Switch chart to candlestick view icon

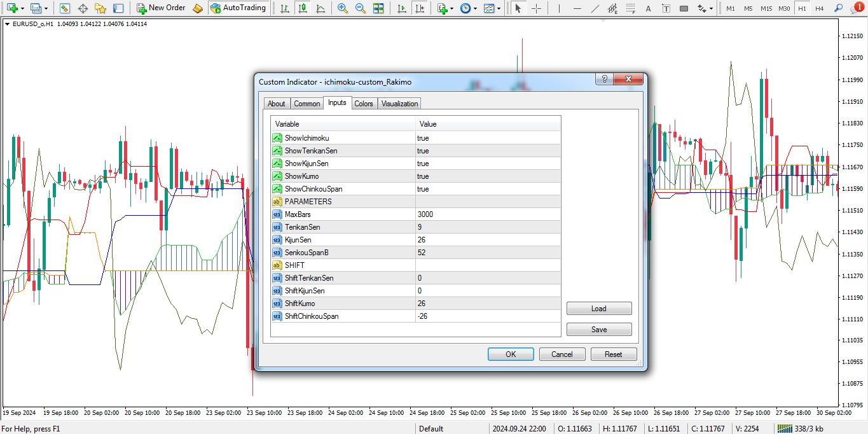[302, 8]
